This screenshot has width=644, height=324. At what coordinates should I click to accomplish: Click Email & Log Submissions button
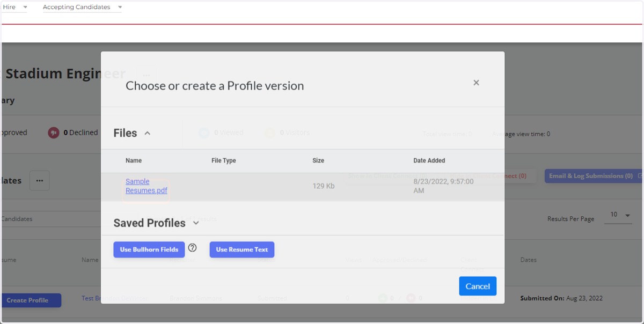pos(594,176)
